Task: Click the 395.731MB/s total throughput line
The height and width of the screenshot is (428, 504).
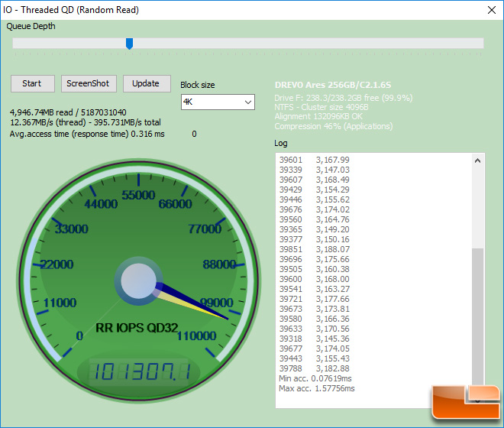Action: pos(86,122)
